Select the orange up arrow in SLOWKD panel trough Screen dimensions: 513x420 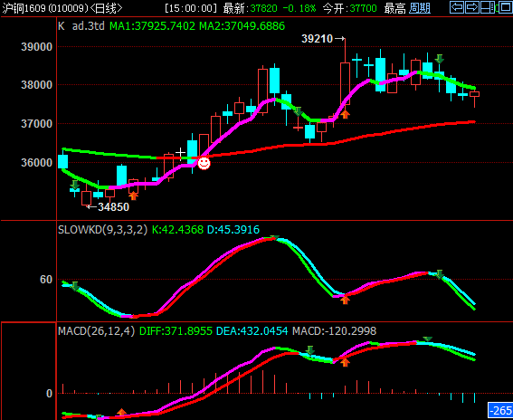click(x=345, y=300)
